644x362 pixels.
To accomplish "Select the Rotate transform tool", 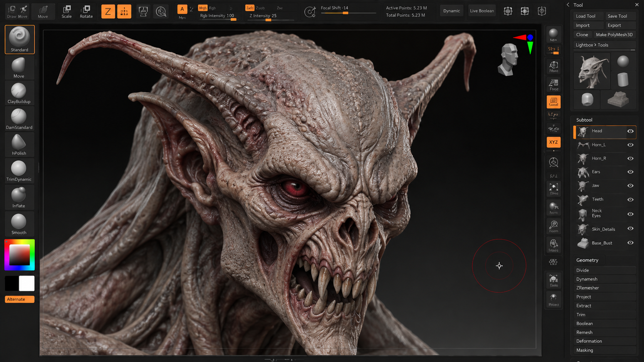I will tap(86, 11).
